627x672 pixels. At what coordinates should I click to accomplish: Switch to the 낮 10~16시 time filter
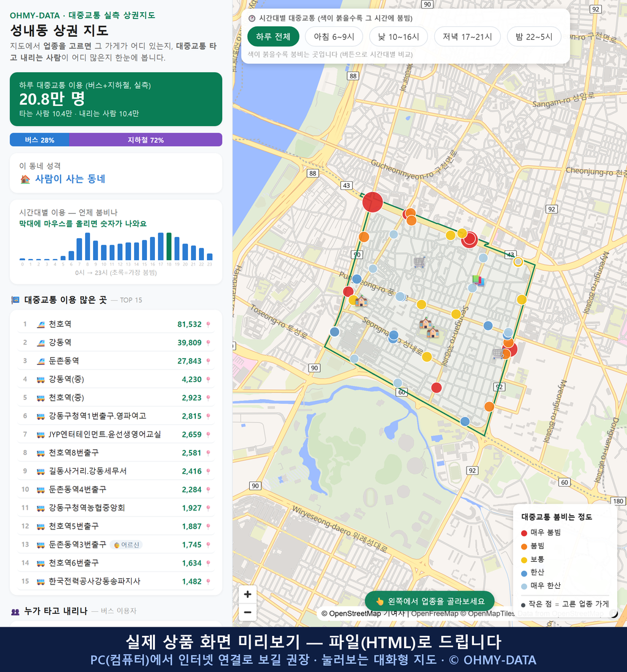pyautogui.click(x=399, y=37)
